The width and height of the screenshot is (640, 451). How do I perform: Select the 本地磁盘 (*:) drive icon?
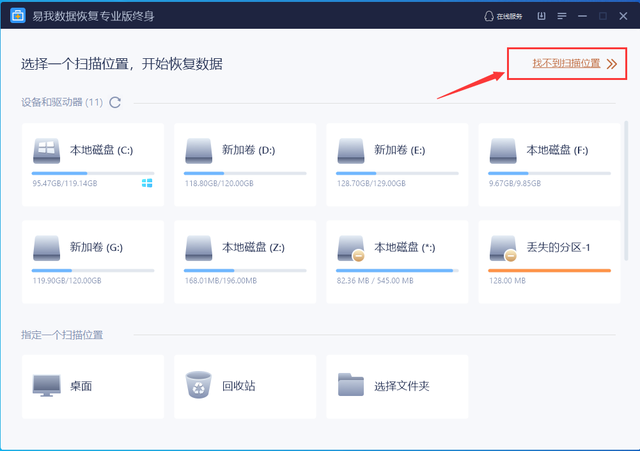click(x=351, y=248)
